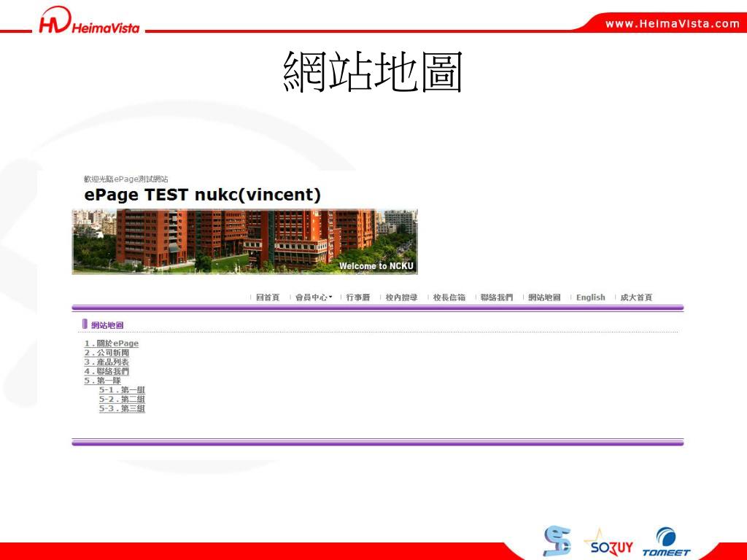Open sub-item 5-1. 第一組
This screenshot has height=560, width=747.
tap(122, 390)
